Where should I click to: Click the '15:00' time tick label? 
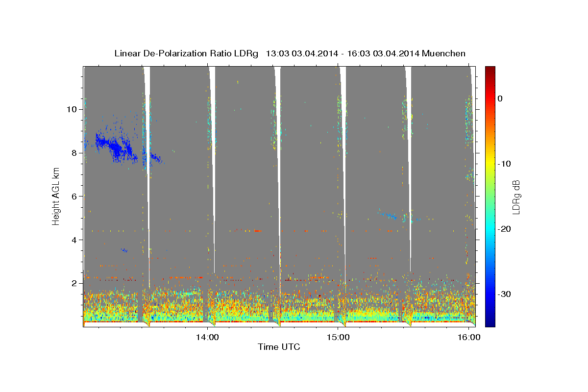coord(338,337)
